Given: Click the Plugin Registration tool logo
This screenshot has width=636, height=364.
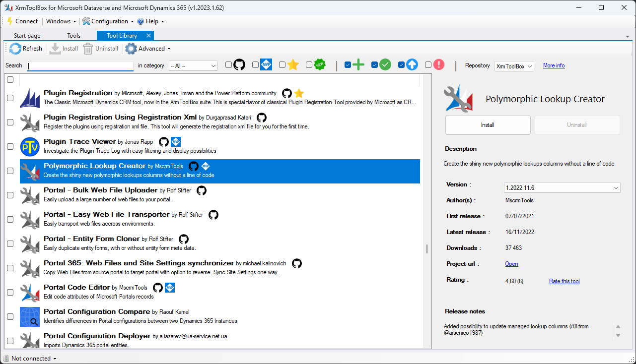Looking at the screenshot, I should point(30,98).
